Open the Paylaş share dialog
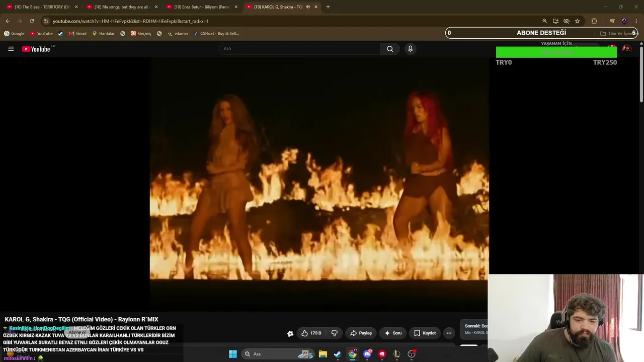Screen dimensions: 644x362 click(x=361, y=333)
